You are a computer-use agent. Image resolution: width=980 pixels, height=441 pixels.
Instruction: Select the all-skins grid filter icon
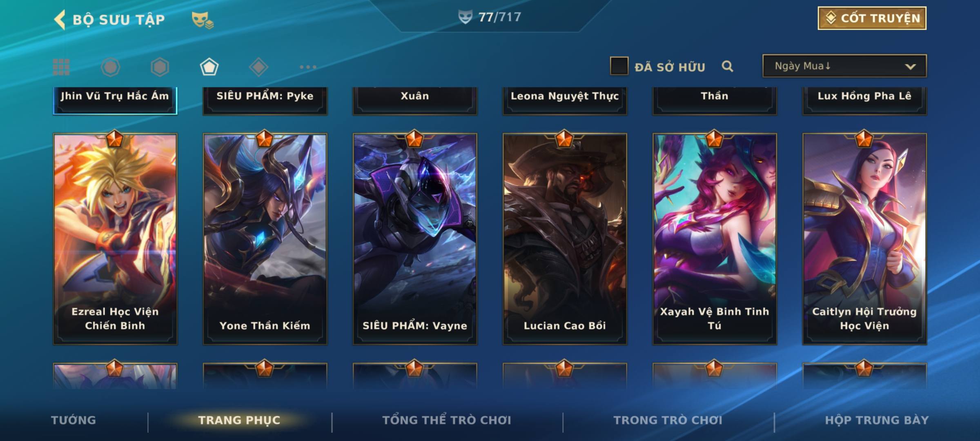tap(61, 67)
